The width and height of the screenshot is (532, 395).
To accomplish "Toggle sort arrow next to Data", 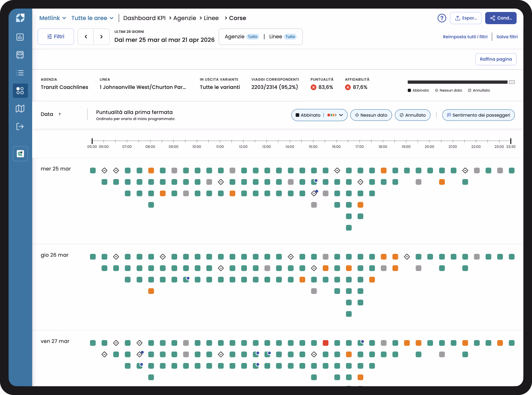I will (x=60, y=114).
